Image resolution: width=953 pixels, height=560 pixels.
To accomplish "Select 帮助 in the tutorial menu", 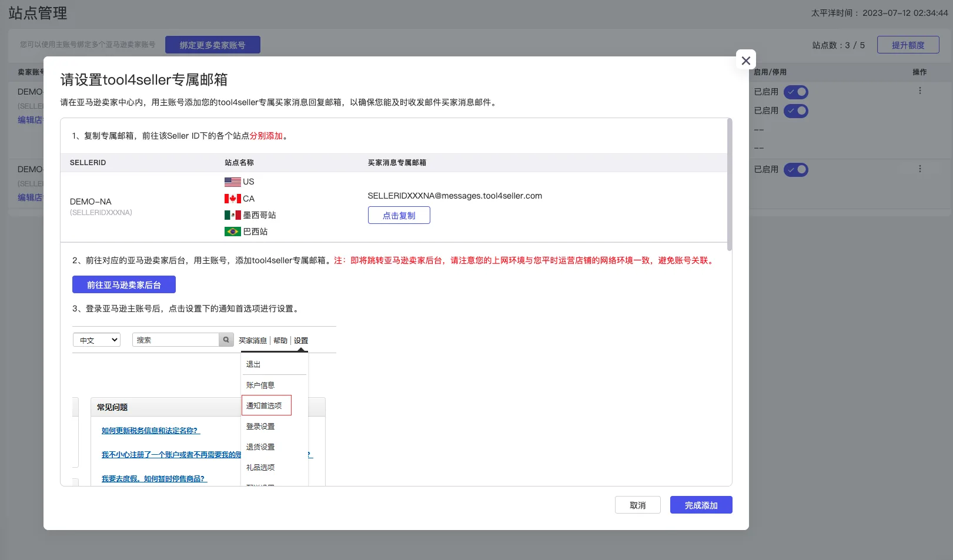I will pos(280,341).
